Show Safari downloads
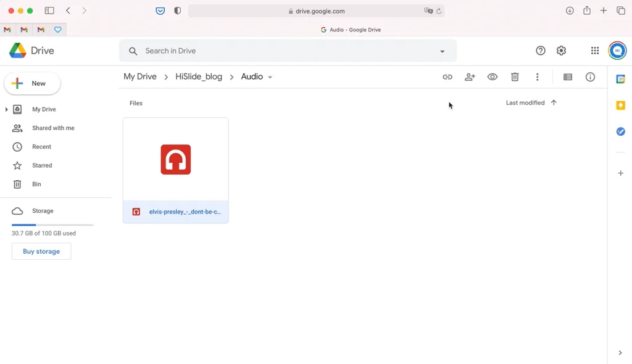 [x=570, y=10]
